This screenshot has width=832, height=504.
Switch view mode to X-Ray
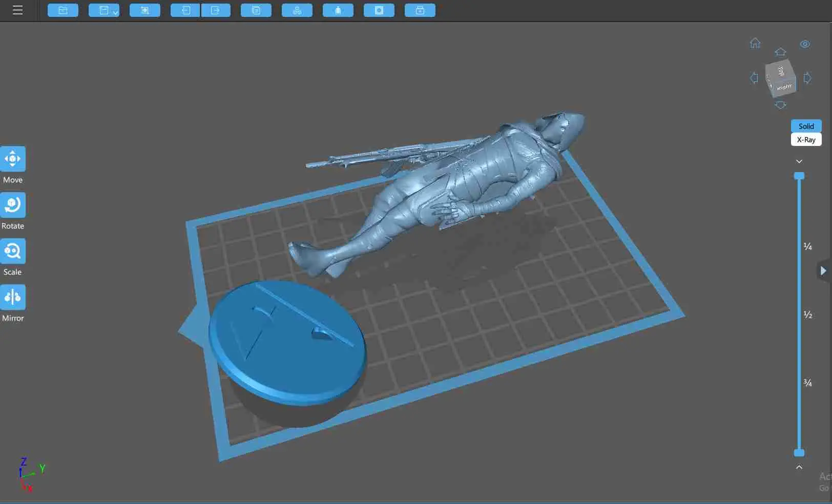(806, 139)
